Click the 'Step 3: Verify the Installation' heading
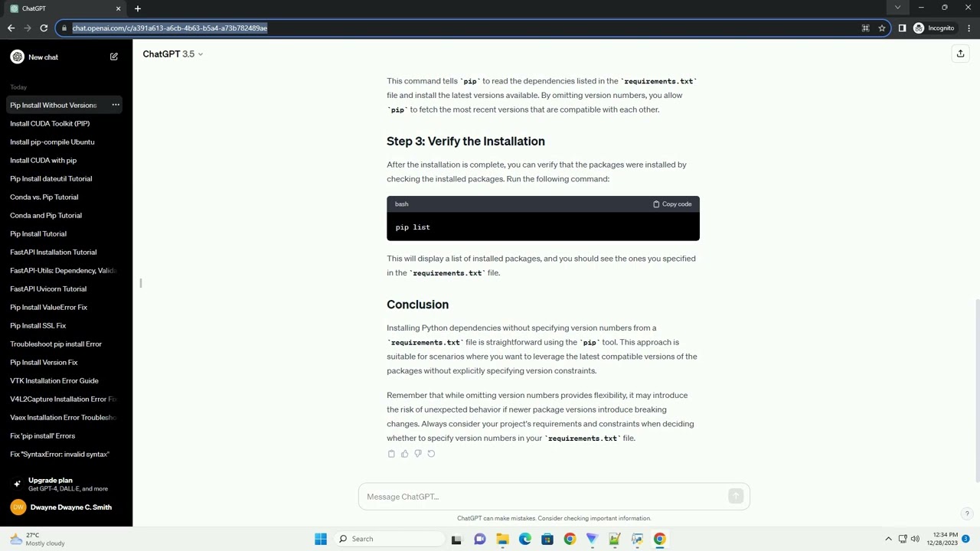Screen dimensions: 980x551 465,142
